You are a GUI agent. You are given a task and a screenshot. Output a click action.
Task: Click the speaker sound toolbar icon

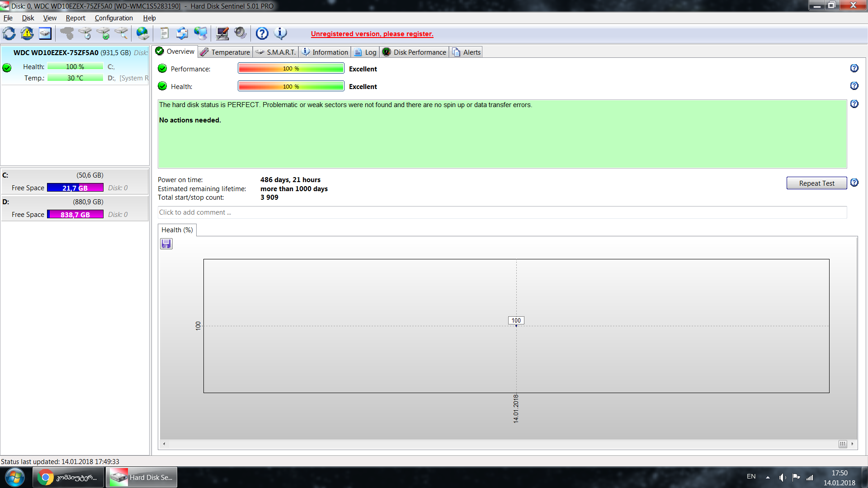point(240,33)
